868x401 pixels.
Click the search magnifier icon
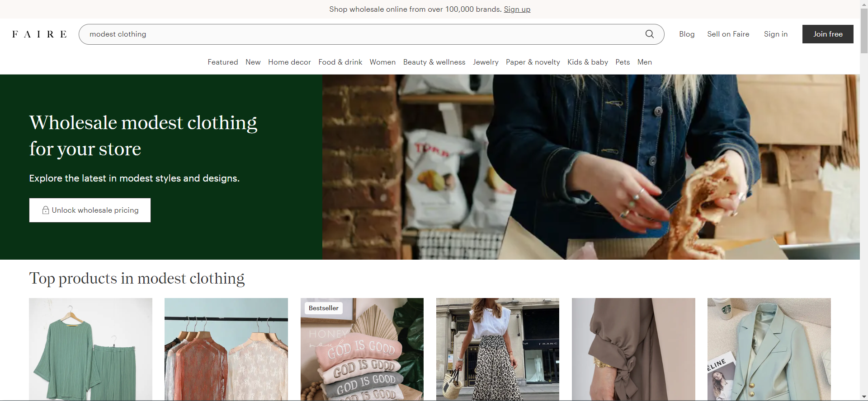tap(649, 34)
